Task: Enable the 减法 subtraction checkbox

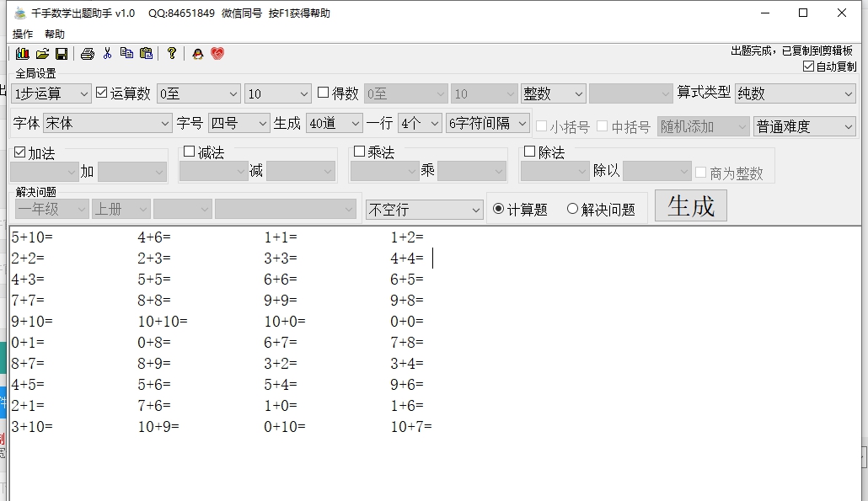Action: (x=190, y=151)
